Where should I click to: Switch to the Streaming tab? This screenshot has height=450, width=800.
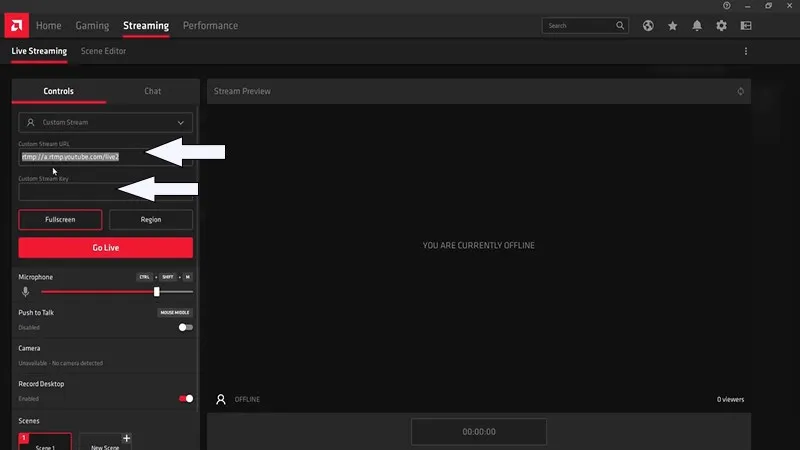click(146, 26)
